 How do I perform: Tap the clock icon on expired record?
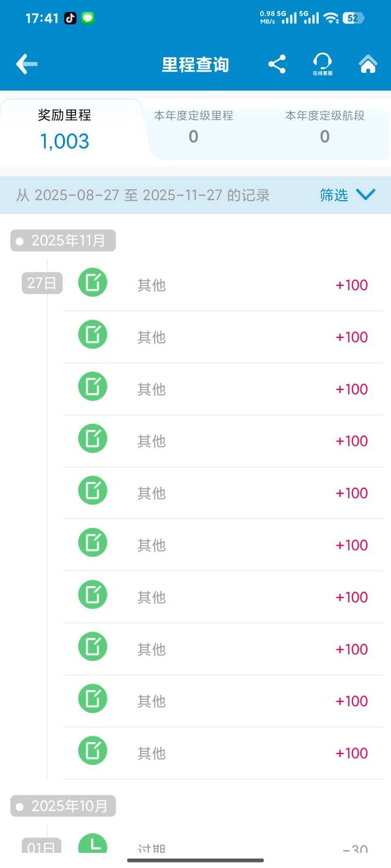pyautogui.click(x=93, y=844)
